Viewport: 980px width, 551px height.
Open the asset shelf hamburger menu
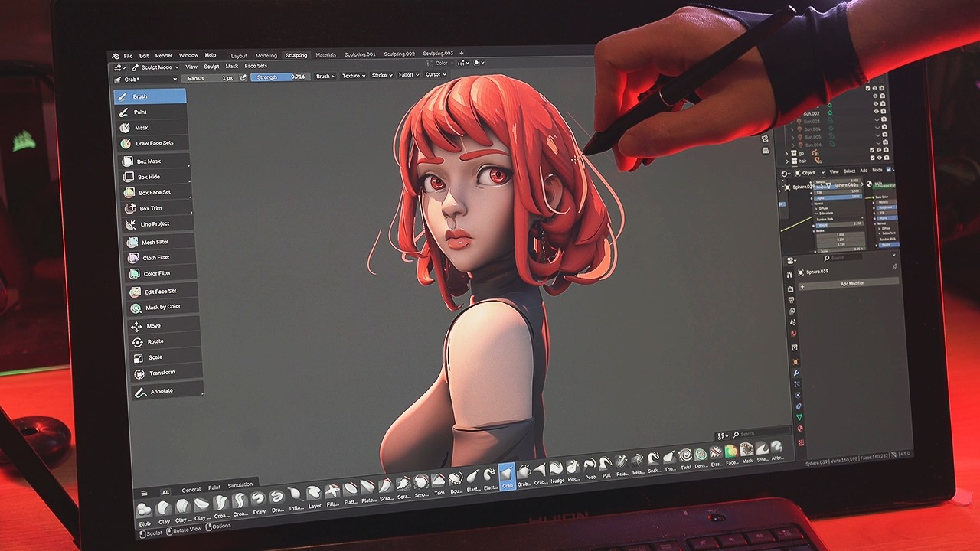coord(143,494)
